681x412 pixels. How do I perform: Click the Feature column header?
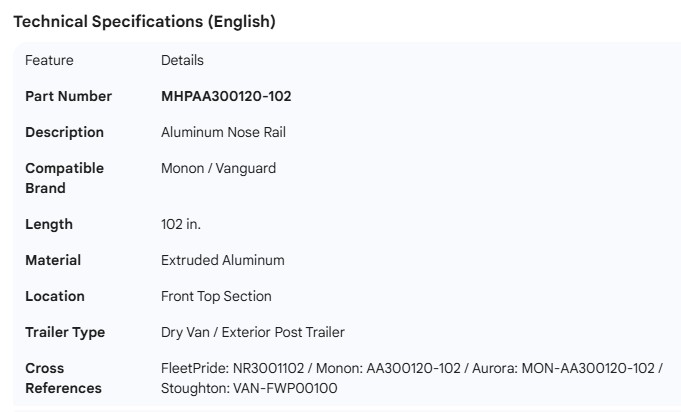(49, 60)
